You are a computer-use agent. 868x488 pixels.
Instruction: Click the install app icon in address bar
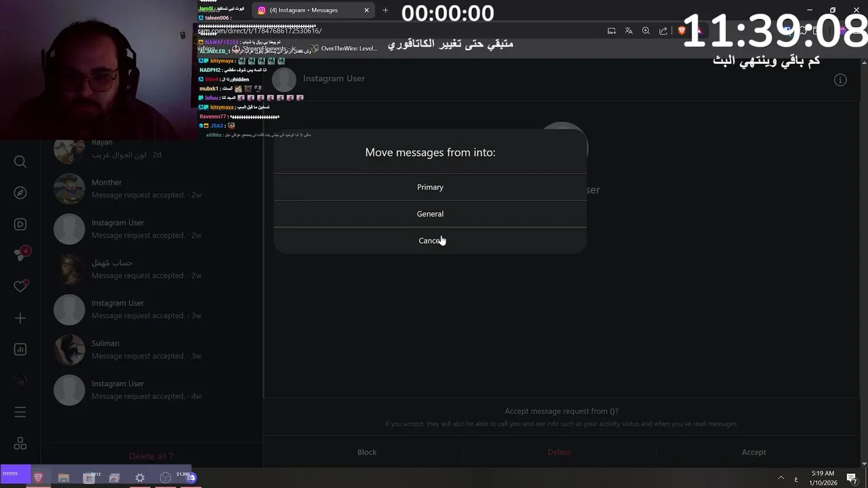[x=612, y=30]
